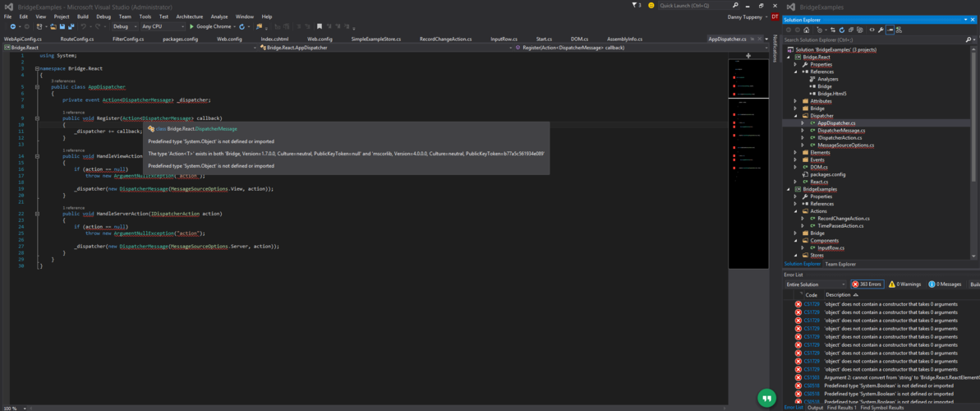Switch to the Output tab
The height and width of the screenshot is (411, 980).
(x=815, y=407)
